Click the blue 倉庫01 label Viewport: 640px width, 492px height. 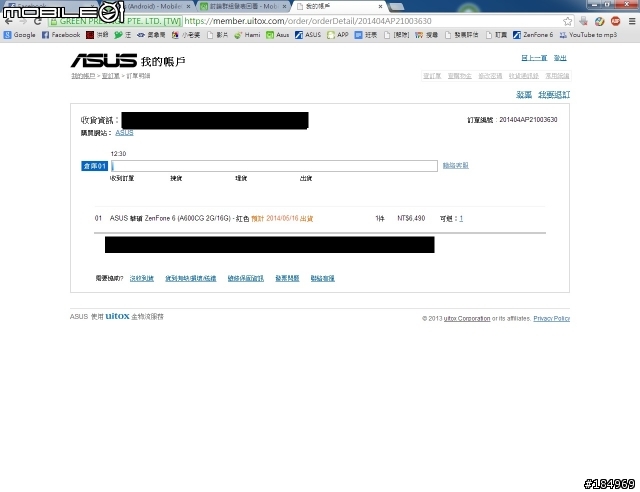94,166
